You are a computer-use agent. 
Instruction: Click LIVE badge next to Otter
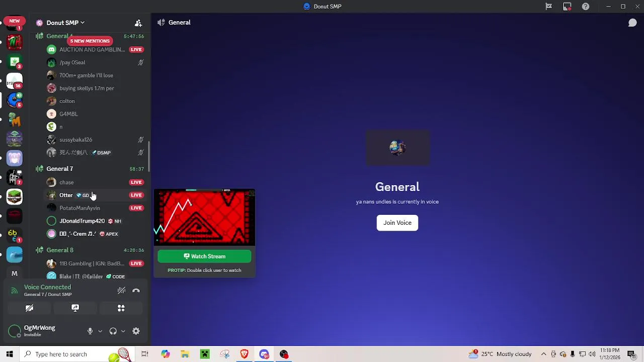point(136,195)
